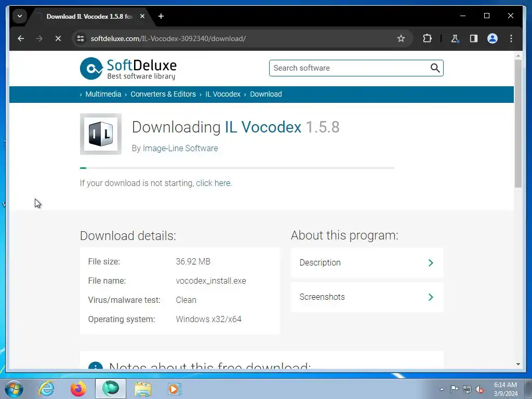Expand the Description section

(367, 263)
